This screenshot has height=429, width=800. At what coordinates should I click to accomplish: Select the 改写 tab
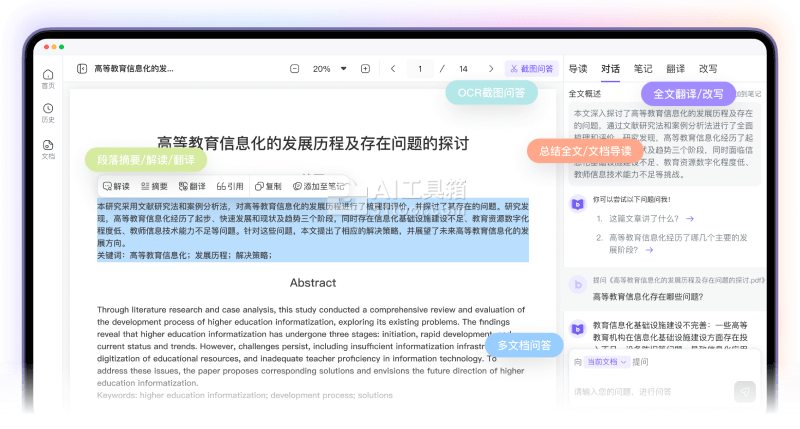click(x=708, y=69)
